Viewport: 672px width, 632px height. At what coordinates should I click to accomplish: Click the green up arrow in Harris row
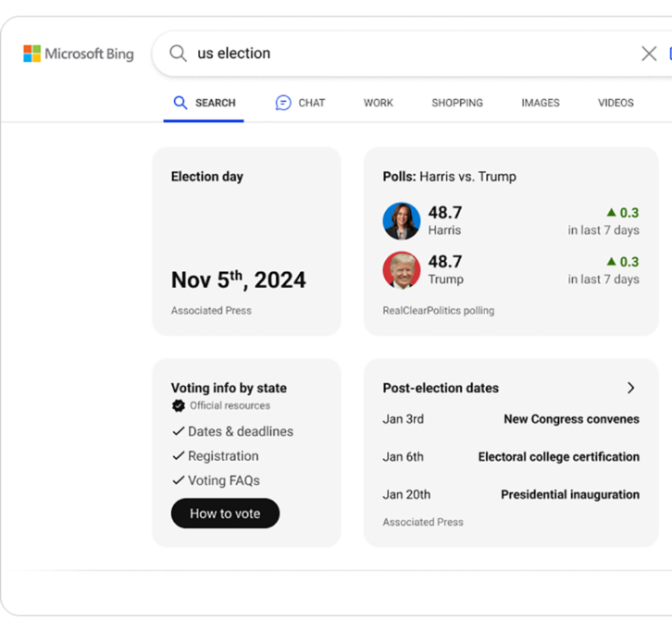(612, 212)
